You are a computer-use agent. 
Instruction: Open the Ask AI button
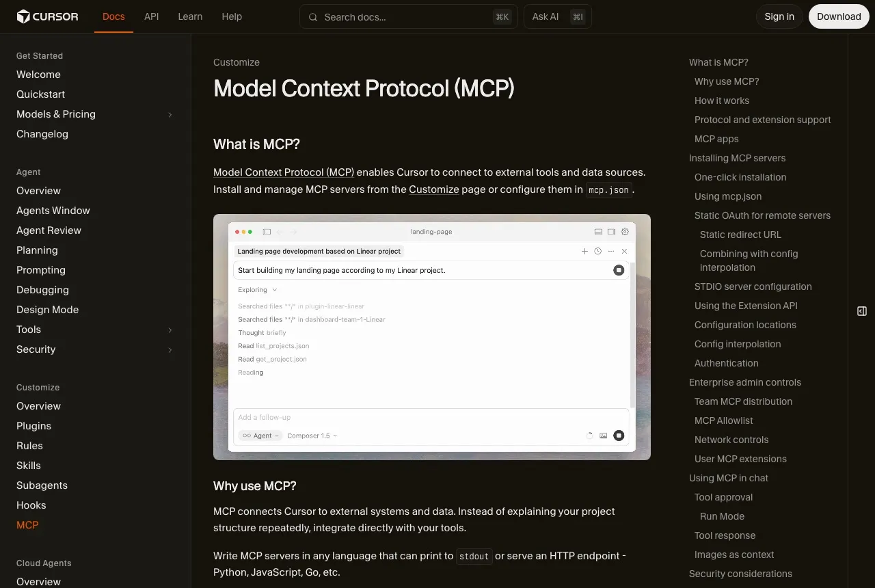558,17
